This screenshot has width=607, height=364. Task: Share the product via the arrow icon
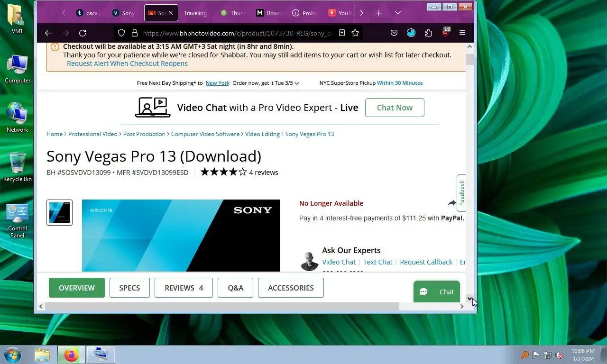[451, 203]
